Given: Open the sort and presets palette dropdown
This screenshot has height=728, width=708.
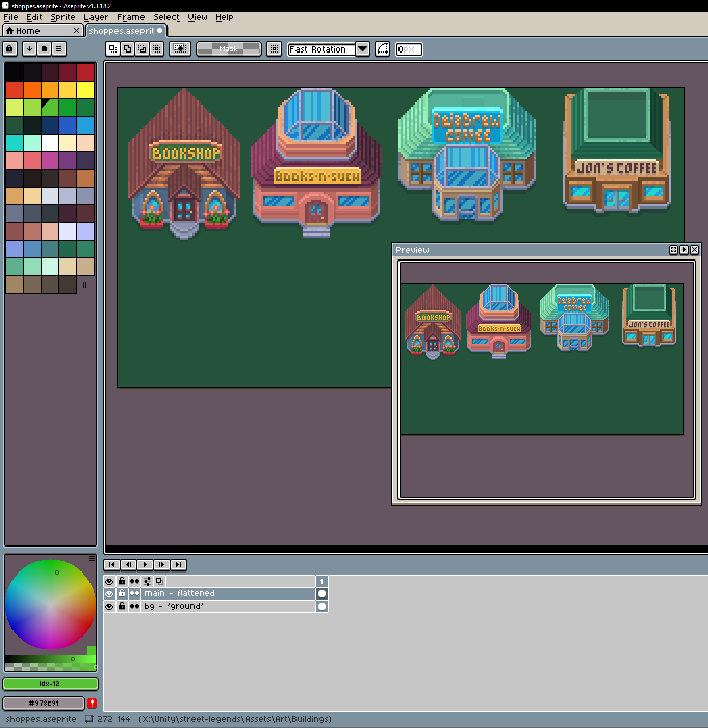Looking at the screenshot, I should point(30,49).
